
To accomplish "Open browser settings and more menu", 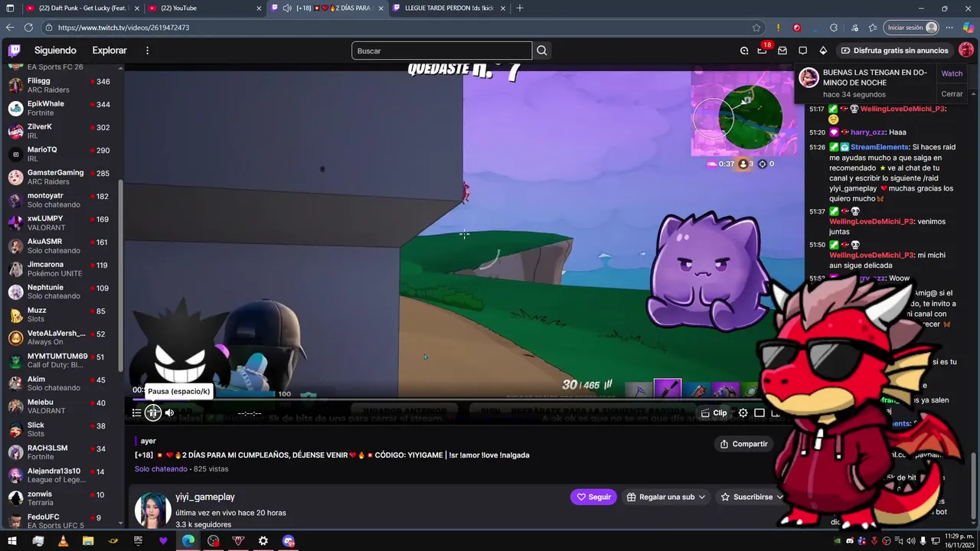I will pos(950,28).
